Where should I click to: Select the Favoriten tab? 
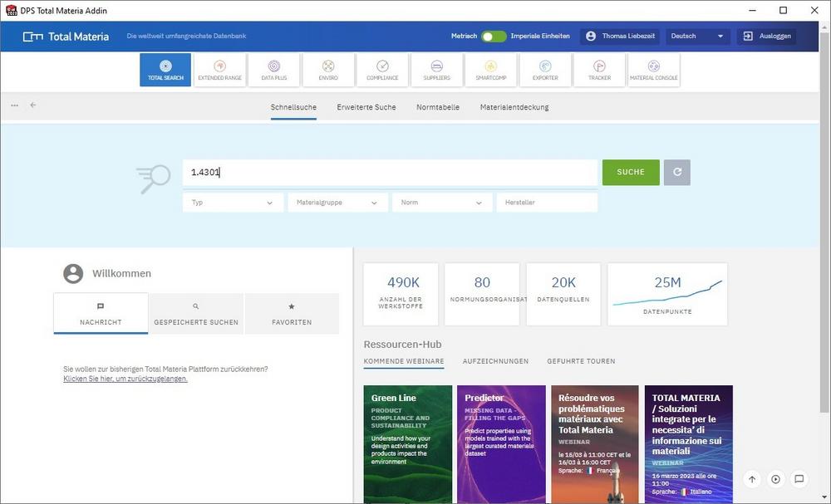(292, 313)
